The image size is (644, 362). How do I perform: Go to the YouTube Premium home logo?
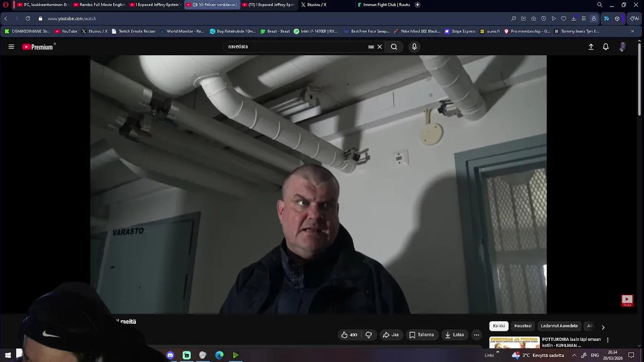(x=38, y=47)
